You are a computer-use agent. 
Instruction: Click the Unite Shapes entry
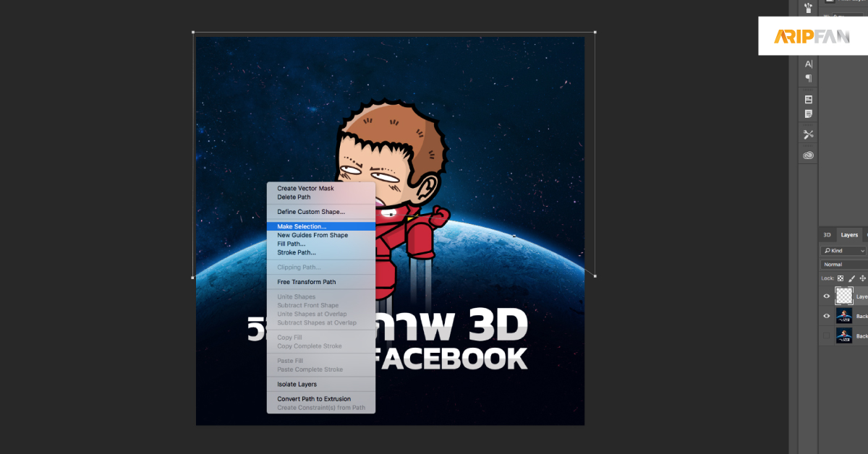click(297, 297)
